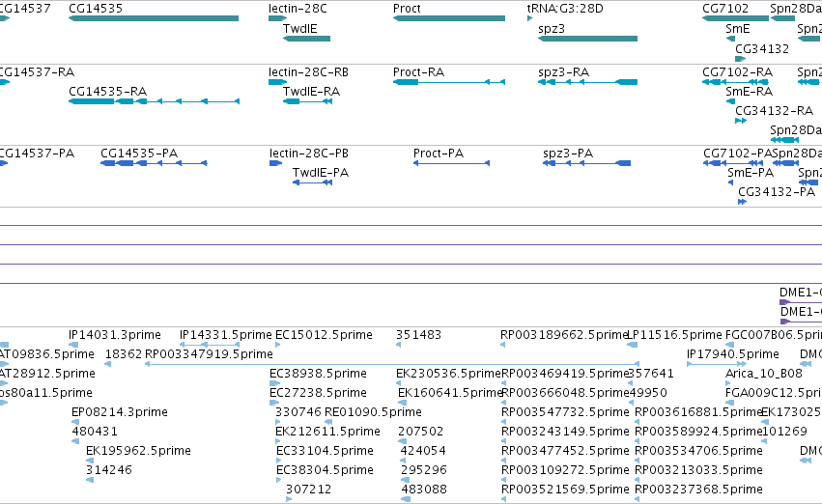The height and width of the screenshot is (504, 822).
Task: Click the SmE-PA protein label
Action: pos(751,173)
